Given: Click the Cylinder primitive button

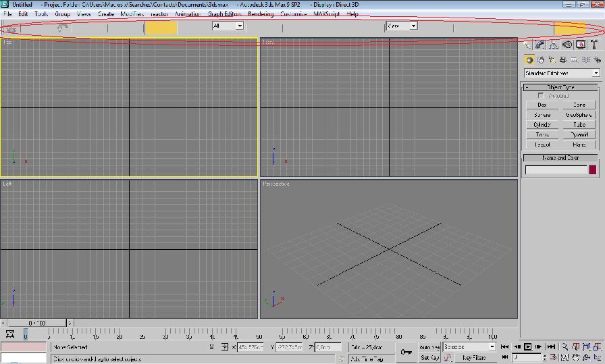Looking at the screenshot, I should [542, 125].
